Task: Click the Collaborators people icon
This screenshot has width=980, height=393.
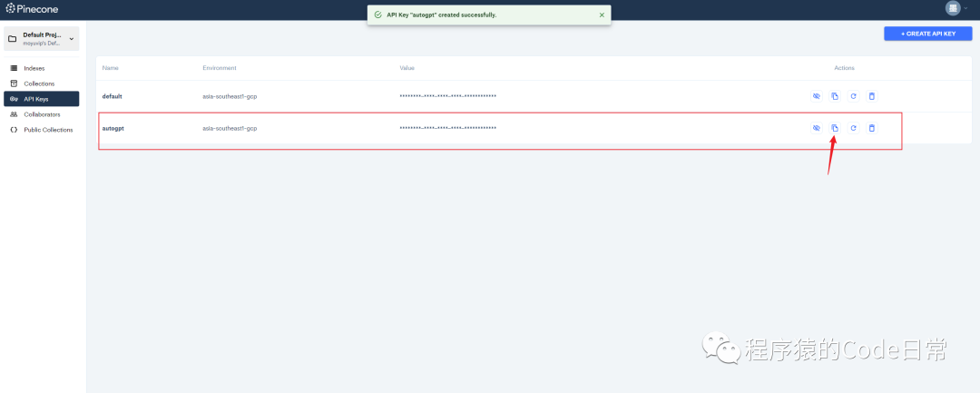Action: (x=14, y=114)
